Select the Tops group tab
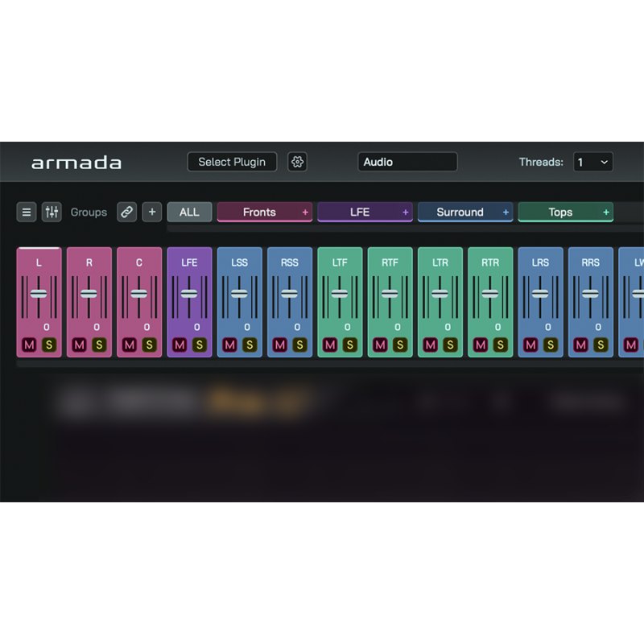This screenshot has width=644, height=644. pos(566,212)
